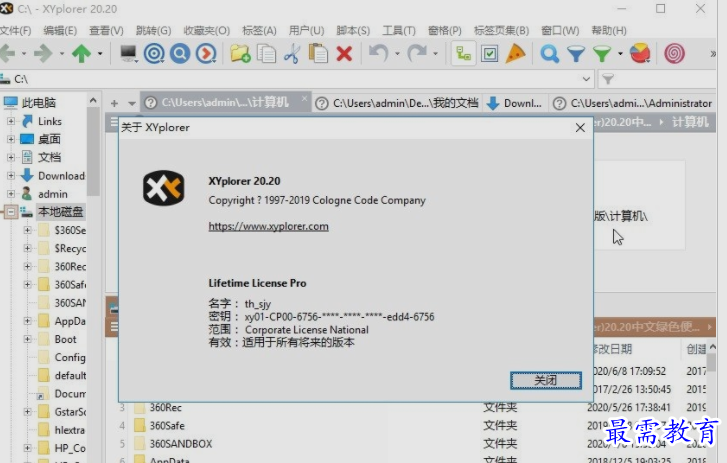This screenshot has height=463, width=727.
Task: Expand the 桌面 tree node
Action: click(x=11, y=139)
